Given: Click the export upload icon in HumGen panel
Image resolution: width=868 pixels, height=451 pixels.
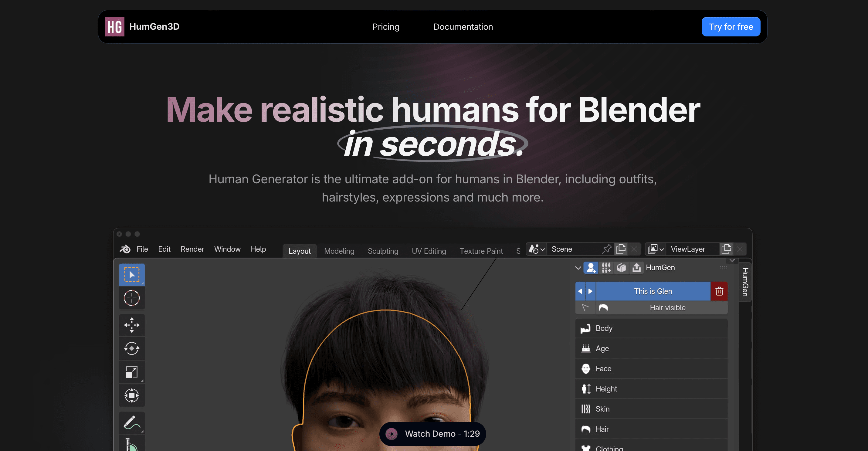Looking at the screenshot, I should click(636, 268).
